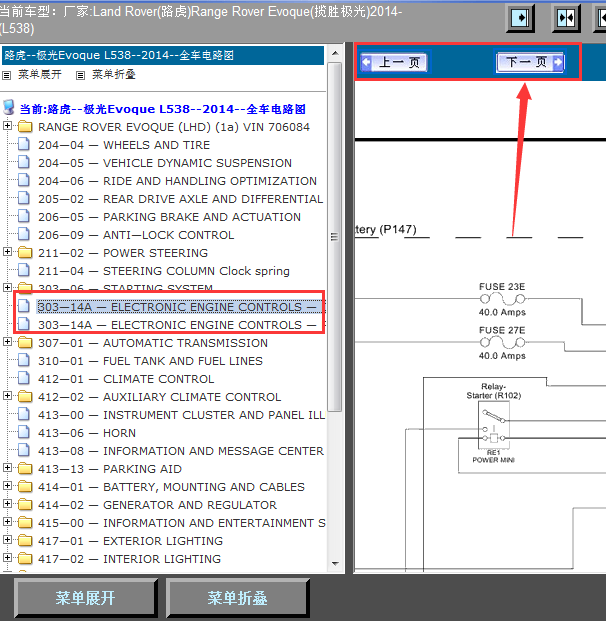
Task: Click folder icon of 414—01 BATTERY, MOUNTING
Action: pyautogui.click(x=25, y=486)
